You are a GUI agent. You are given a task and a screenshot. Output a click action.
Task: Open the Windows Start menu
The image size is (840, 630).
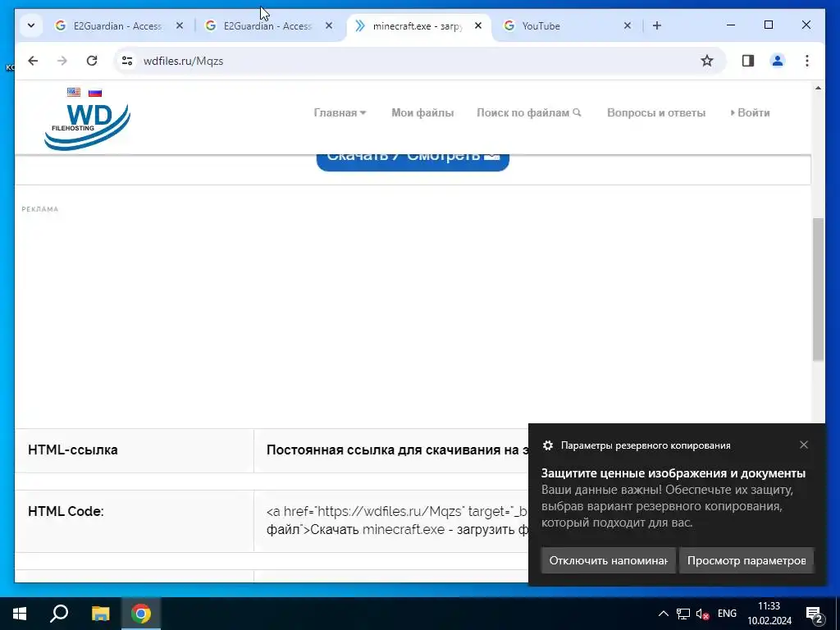(x=20, y=614)
